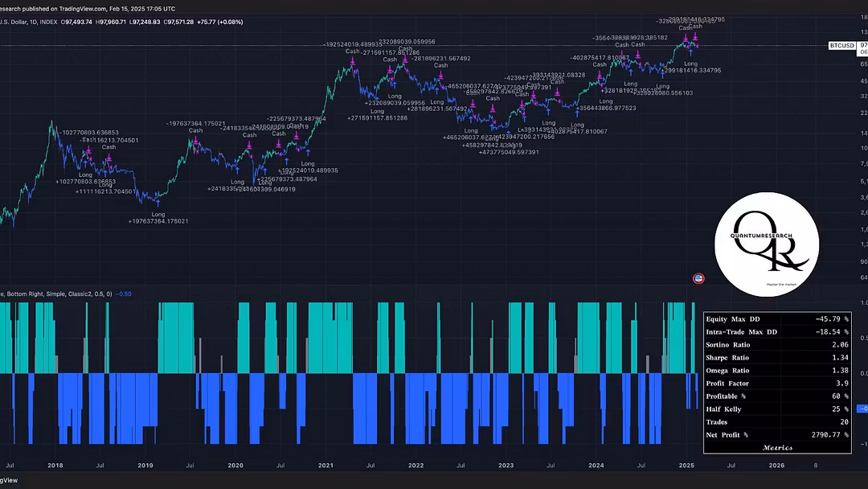Image resolution: width=868 pixels, height=489 pixels.
Task: Click the Equity Max DD metrics row
Action: pos(776,318)
